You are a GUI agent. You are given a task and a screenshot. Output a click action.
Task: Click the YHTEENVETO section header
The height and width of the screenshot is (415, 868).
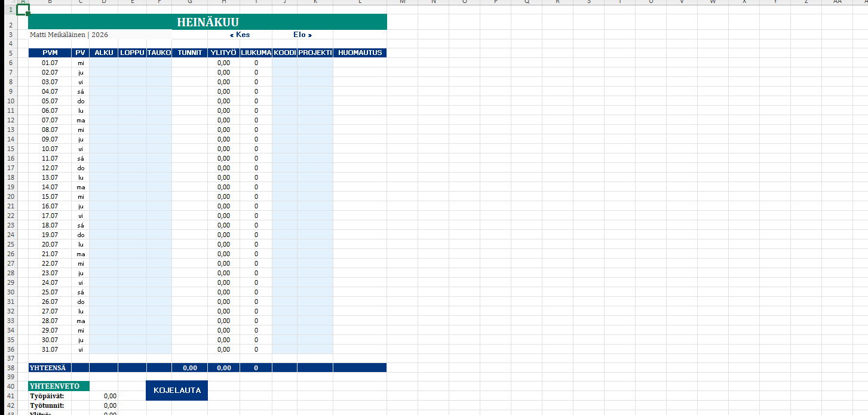[x=59, y=386]
